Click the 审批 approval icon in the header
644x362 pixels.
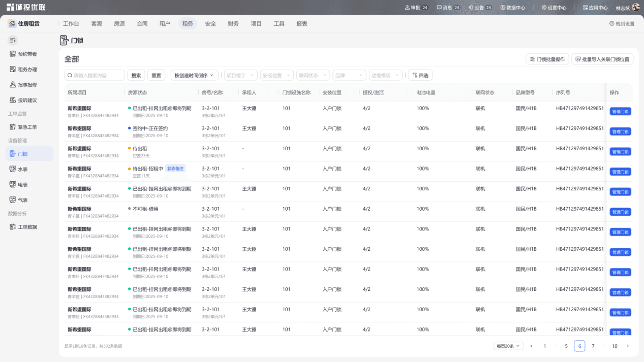(x=407, y=8)
